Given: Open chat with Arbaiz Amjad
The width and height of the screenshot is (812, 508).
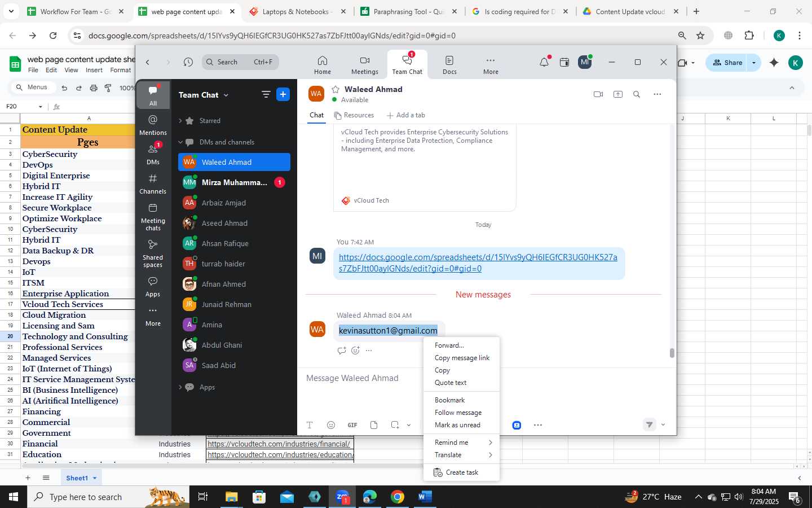Looking at the screenshot, I should click(x=234, y=203).
